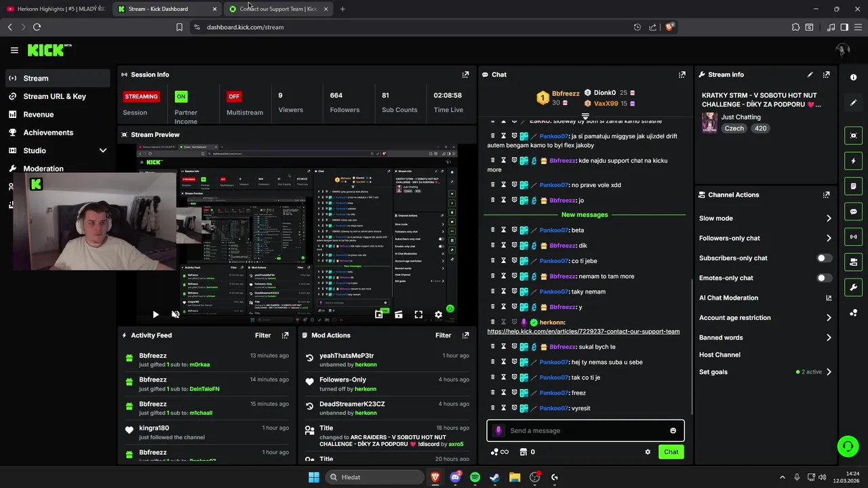The width and height of the screenshot is (868, 488).
Task: Switch to Contact our Support Team tab
Action: tap(278, 9)
